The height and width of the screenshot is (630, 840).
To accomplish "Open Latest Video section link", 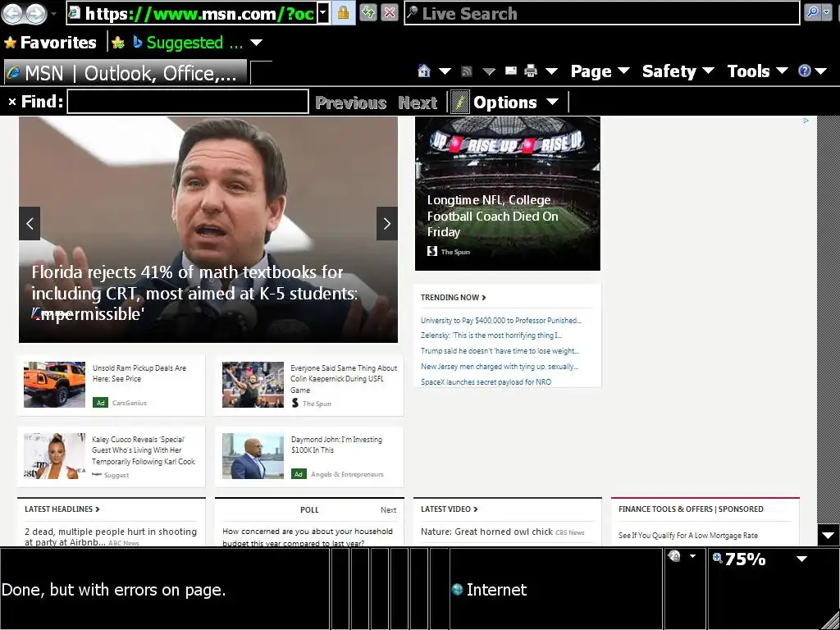I will click(449, 509).
